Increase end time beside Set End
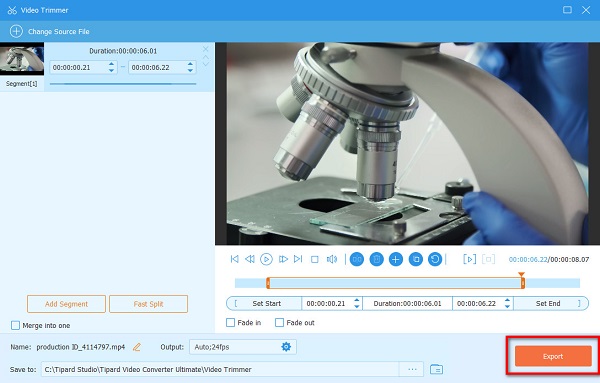This screenshot has width=600, height=383. pyautogui.click(x=507, y=300)
